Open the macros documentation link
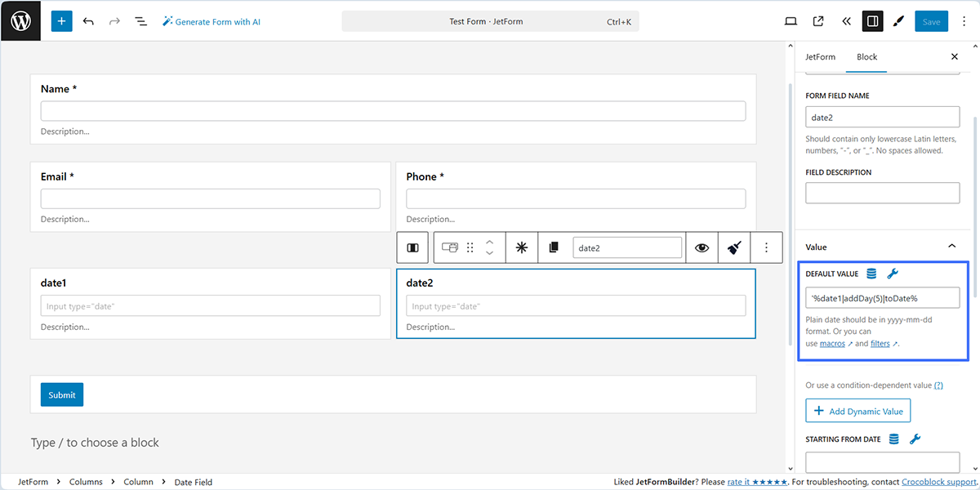Image resolution: width=980 pixels, height=490 pixels. pos(832,344)
